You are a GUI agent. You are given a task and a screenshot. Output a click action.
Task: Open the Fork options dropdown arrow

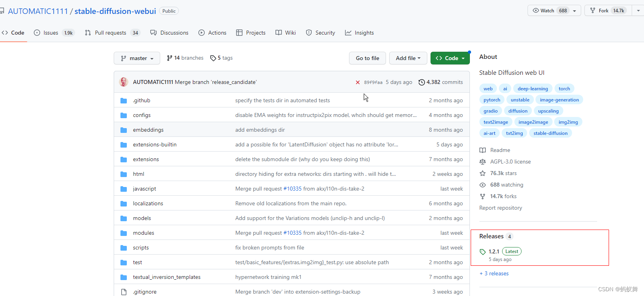pos(638,11)
